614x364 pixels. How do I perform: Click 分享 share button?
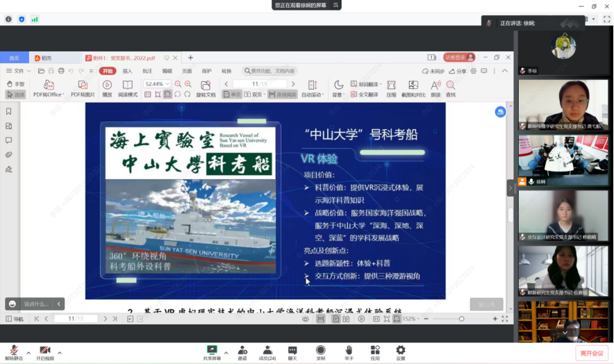point(458,71)
